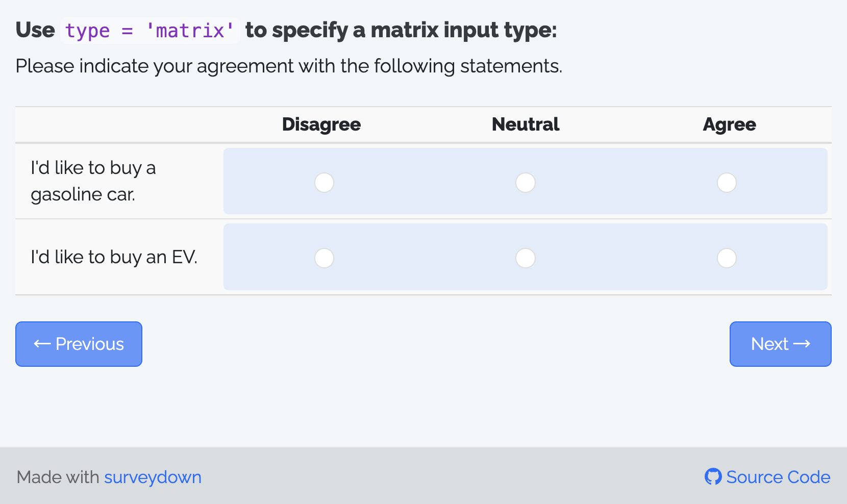Image resolution: width=847 pixels, height=504 pixels.
Task: Click the Neutral column header
Action: (525, 124)
